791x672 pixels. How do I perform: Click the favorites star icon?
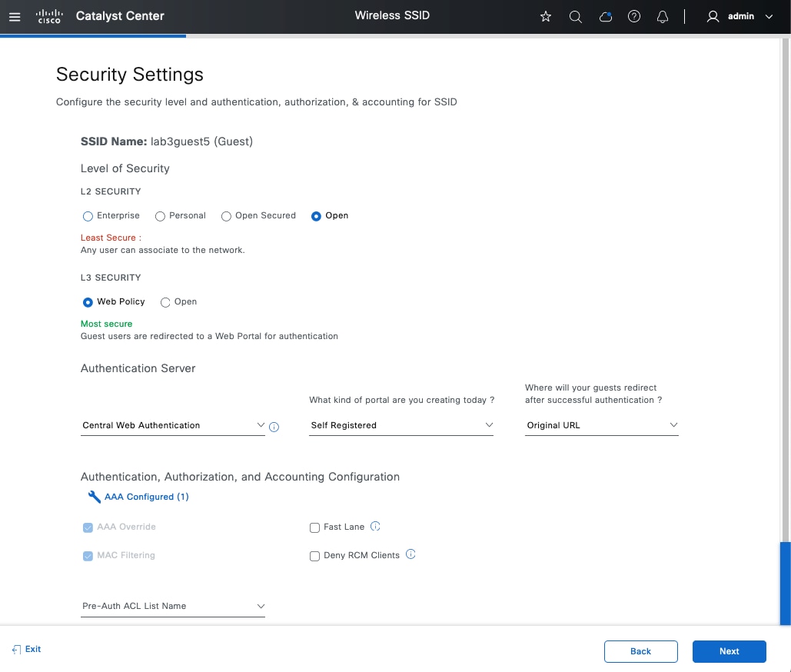coord(546,16)
